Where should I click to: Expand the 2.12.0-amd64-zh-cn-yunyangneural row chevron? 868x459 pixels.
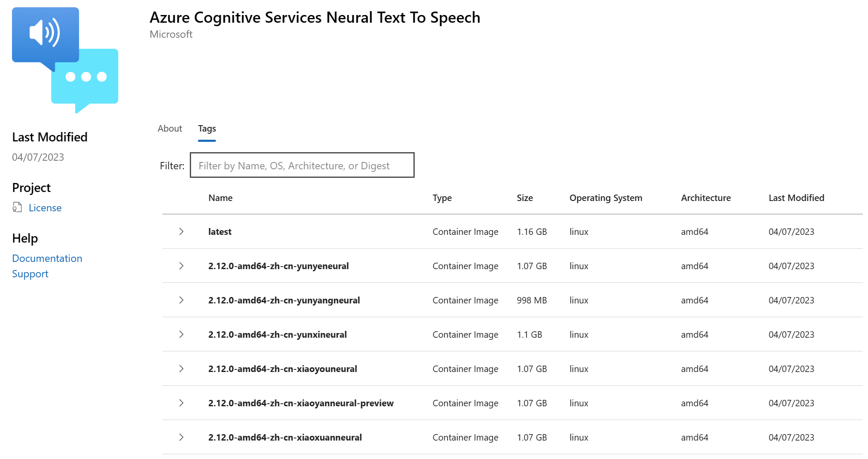181,300
